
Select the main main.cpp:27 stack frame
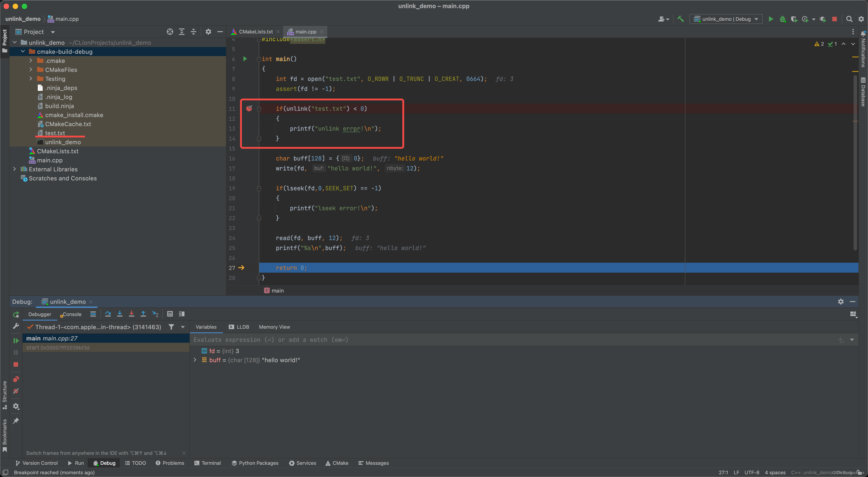[106, 338]
